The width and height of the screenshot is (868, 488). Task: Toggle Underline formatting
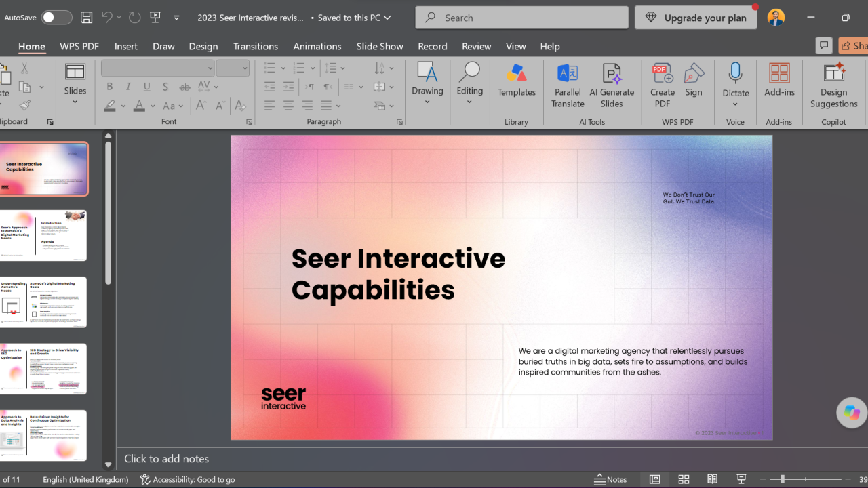point(147,87)
